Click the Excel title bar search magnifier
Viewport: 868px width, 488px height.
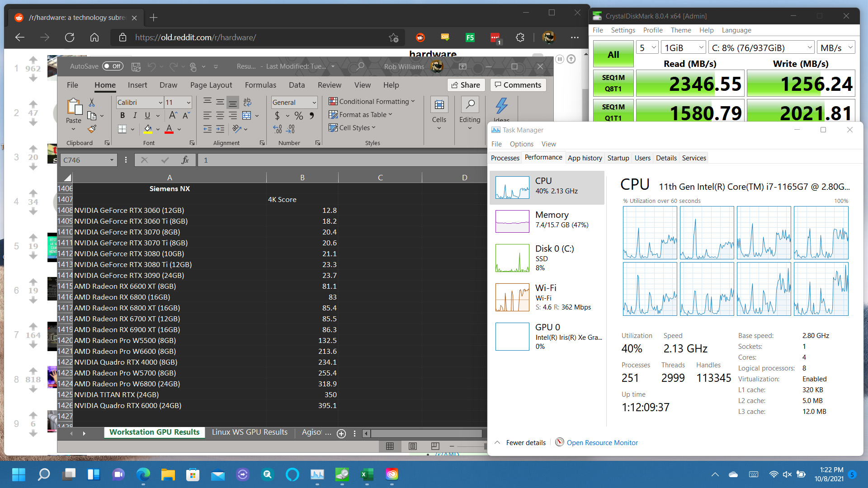coord(360,66)
